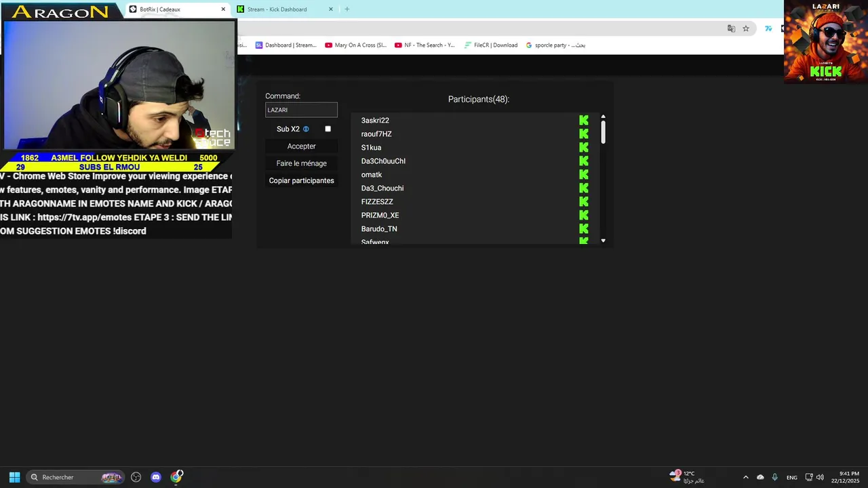The height and width of the screenshot is (488, 868).
Task: Click the Participants(48) heading
Action: (x=479, y=99)
